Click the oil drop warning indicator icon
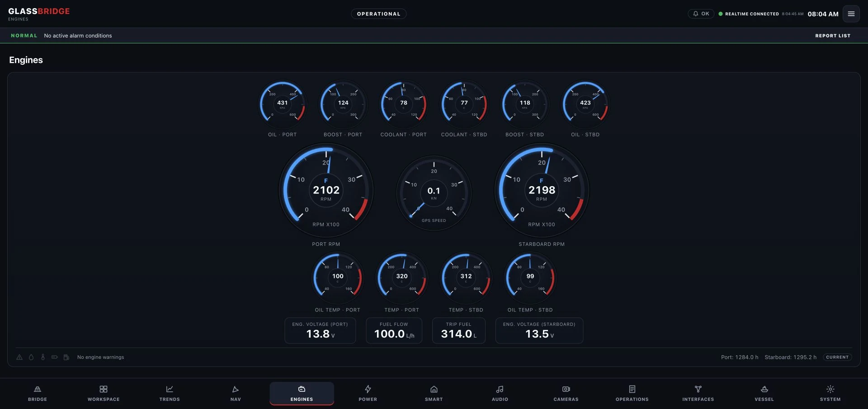 point(31,357)
